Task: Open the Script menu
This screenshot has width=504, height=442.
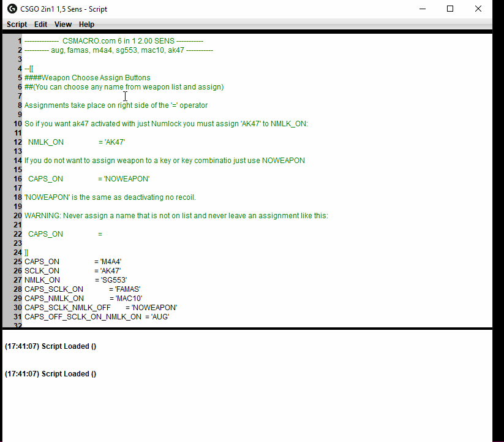Action: pyautogui.click(x=17, y=25)
